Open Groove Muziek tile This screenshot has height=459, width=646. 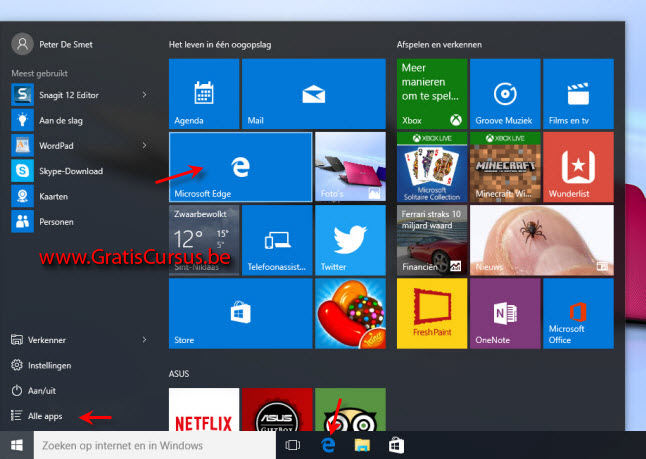505,94
